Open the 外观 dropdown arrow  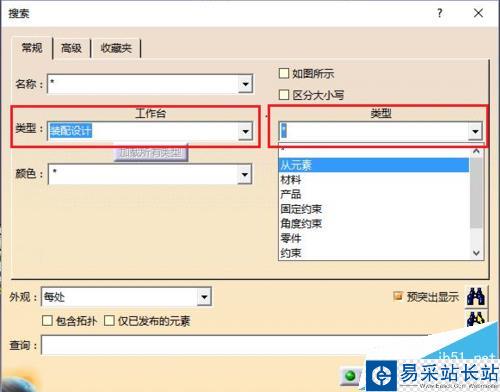204,297
